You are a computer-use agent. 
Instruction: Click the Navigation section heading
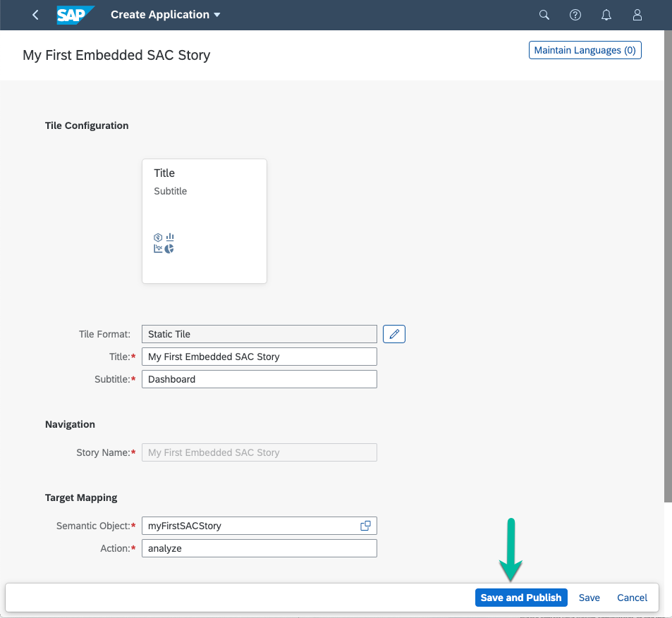click(x=70, y=424)
